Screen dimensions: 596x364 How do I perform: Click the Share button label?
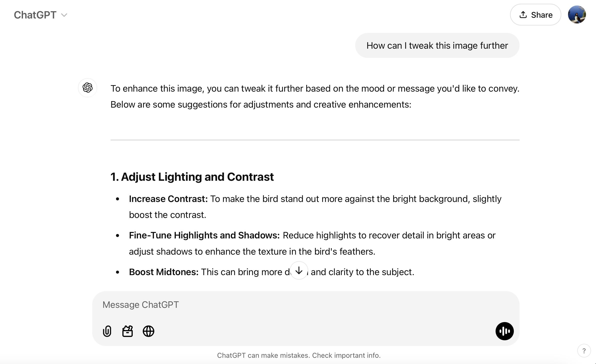(x=541, y=14)
